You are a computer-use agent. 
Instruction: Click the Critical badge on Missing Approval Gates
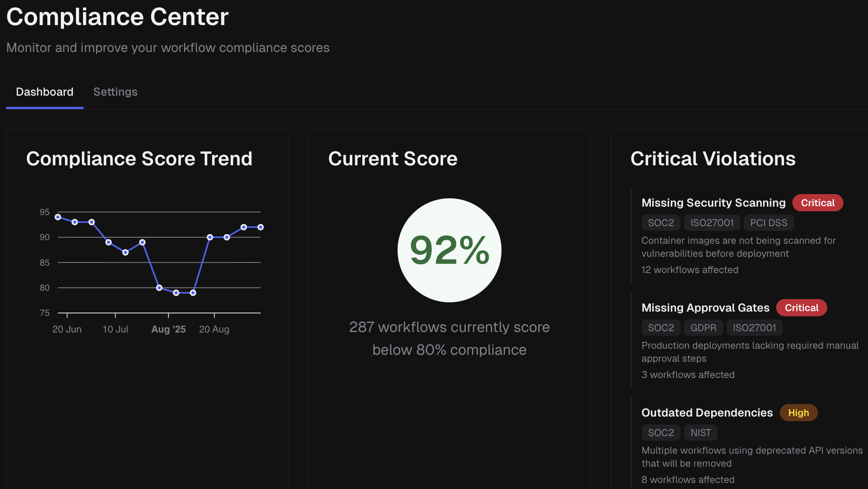pos(801,308)
